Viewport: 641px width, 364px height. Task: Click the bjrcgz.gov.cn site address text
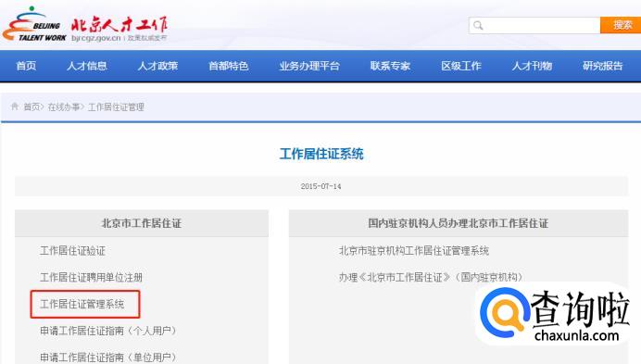pos(96,38)
